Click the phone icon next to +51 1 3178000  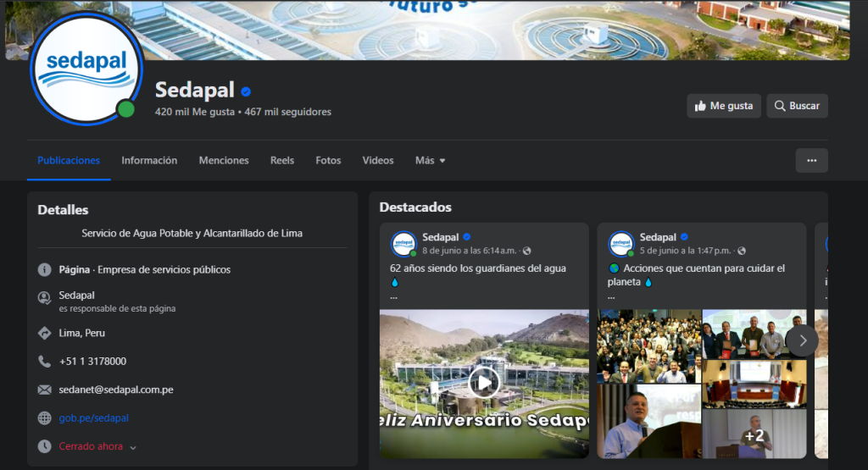45,361
